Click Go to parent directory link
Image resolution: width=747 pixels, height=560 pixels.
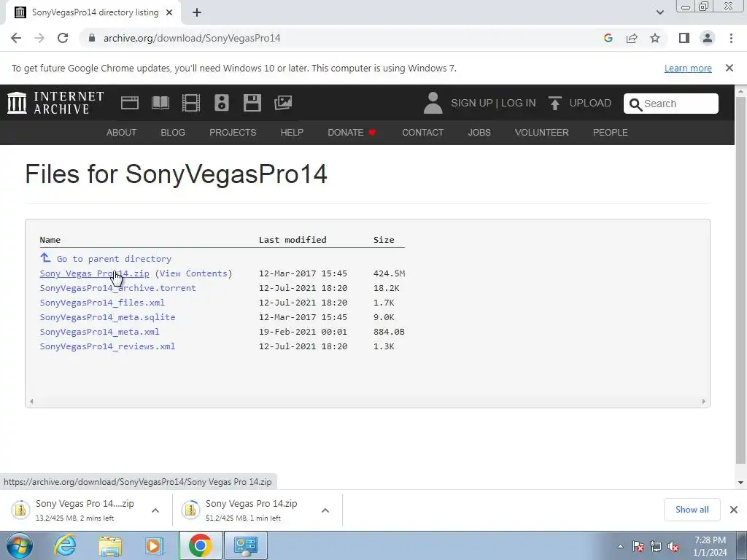pos(114,259)
